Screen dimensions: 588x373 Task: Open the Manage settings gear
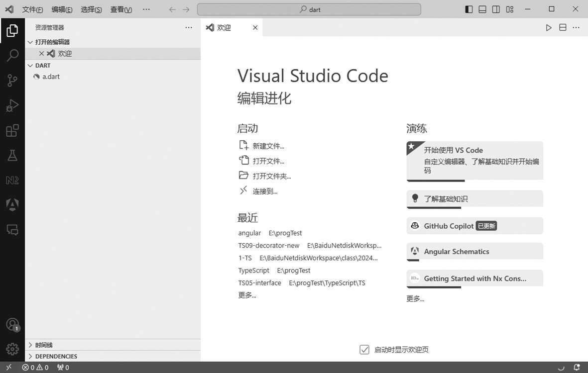pyautogui.click(x=12, y=349)
